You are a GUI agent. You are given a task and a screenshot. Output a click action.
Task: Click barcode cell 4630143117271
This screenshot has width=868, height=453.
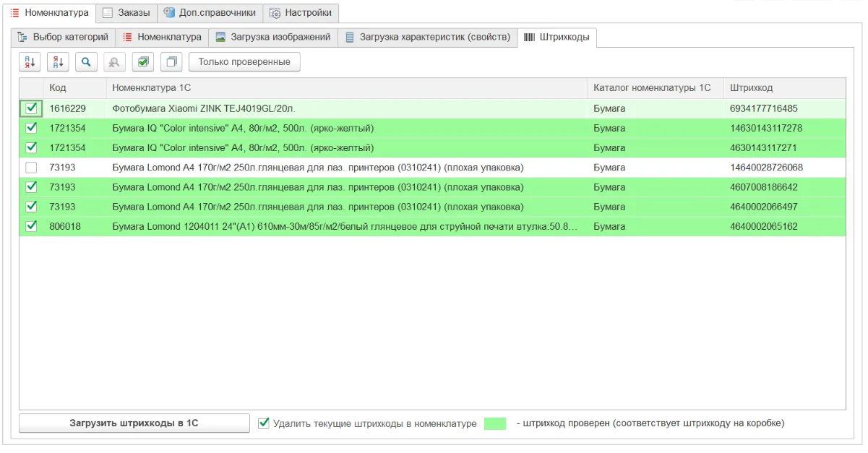(x=784, y=147)
